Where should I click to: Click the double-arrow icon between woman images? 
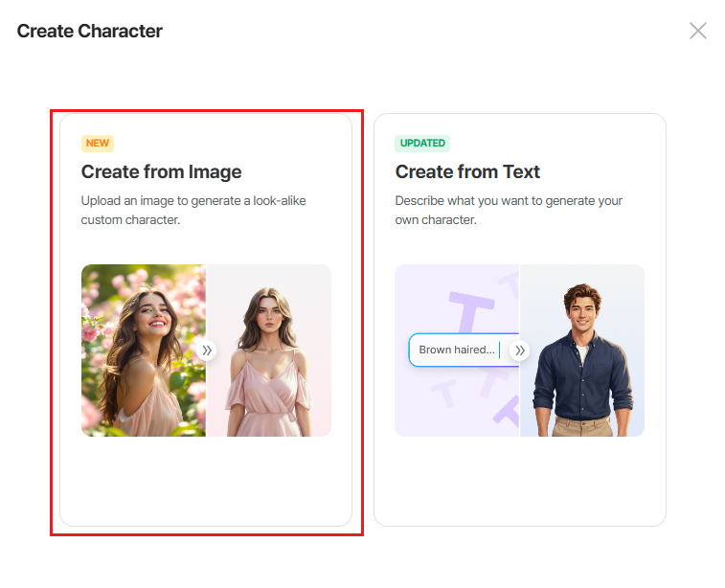(207, 351)
